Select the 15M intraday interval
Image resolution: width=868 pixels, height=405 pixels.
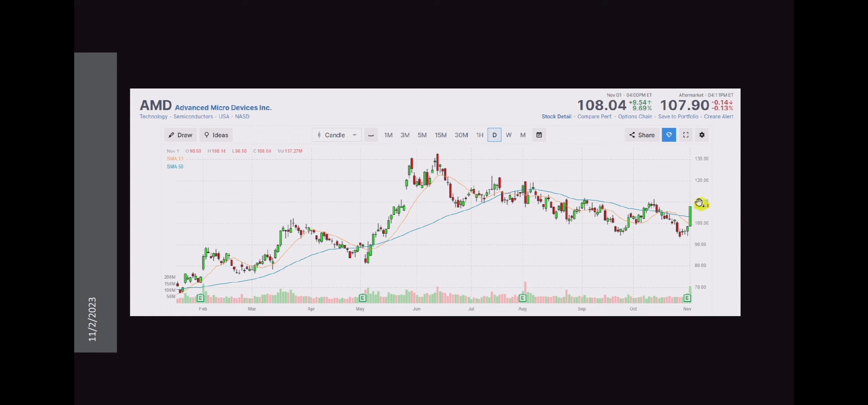[x=440, y=135]
